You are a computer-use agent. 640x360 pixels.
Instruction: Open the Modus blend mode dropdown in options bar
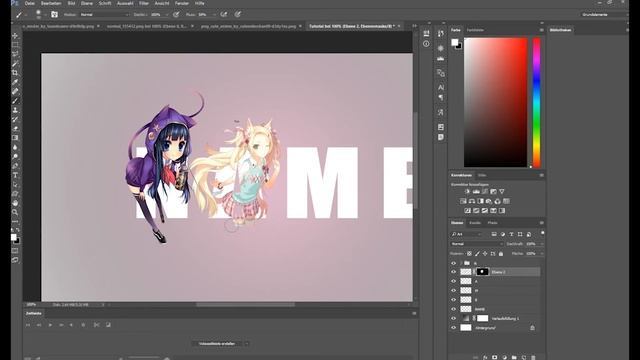105,14
